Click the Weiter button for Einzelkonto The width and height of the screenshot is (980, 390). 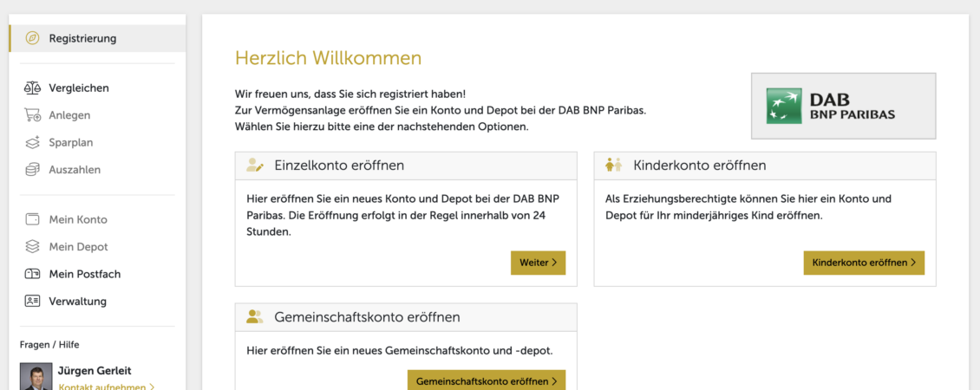[x=538, y=263]
